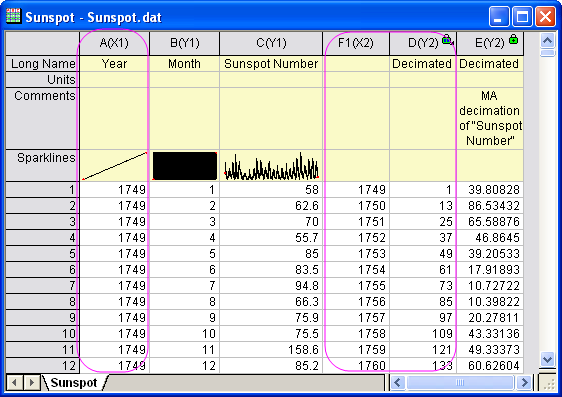The height and width of the screenshot is (397, 562).
Task: Click the next sheet tab arrow
Action: click(x=32, y=383)
